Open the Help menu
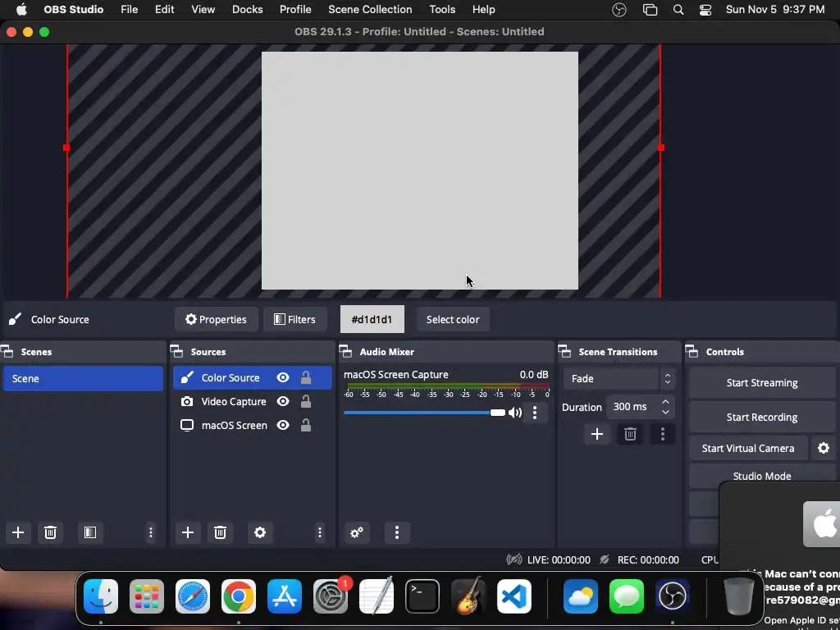 coord(484,10)
